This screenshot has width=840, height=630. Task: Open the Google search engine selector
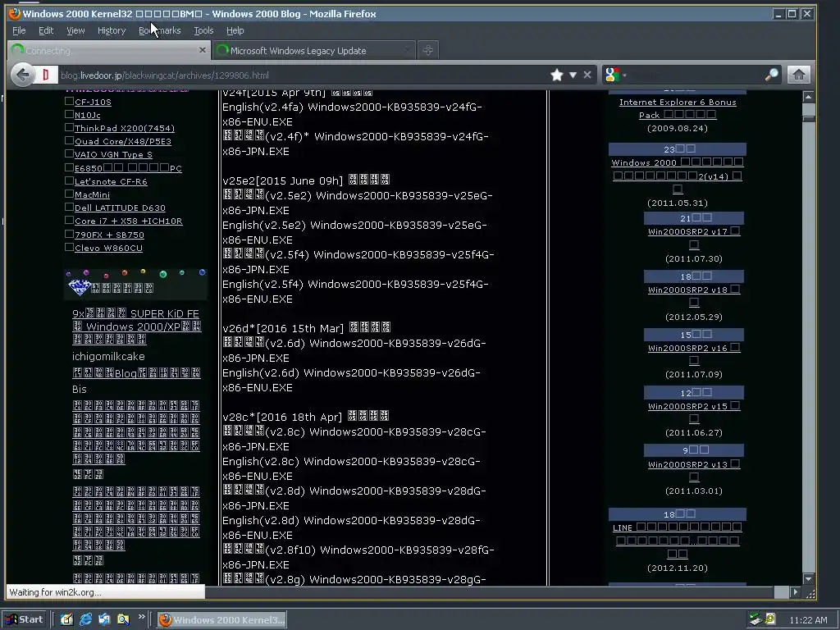tap(615, 75)
